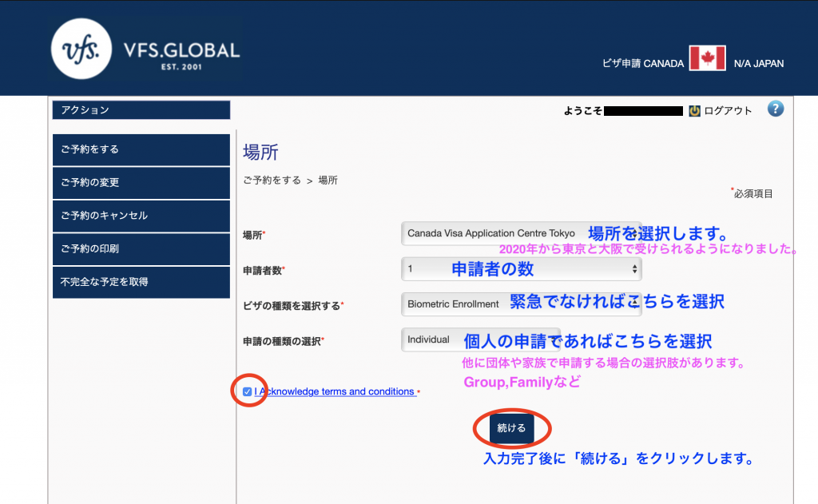
Task: Click the N/A JAPAN label in header
Action: tap(758, 63)
